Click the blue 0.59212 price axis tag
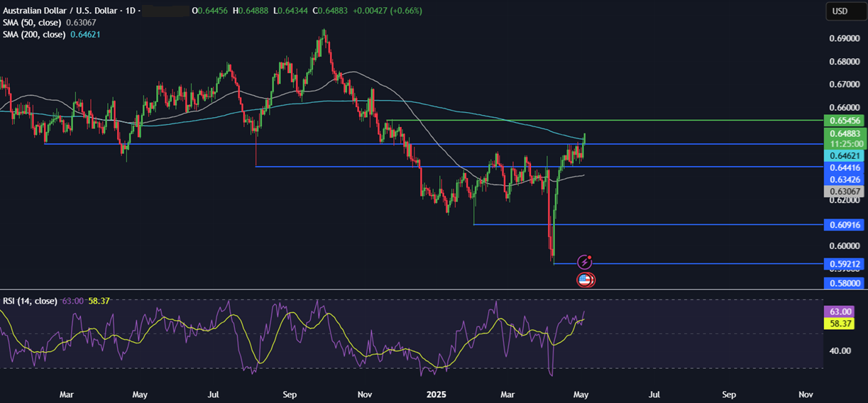Viewport: 868px width, 403px height. [x=844, y=264]
